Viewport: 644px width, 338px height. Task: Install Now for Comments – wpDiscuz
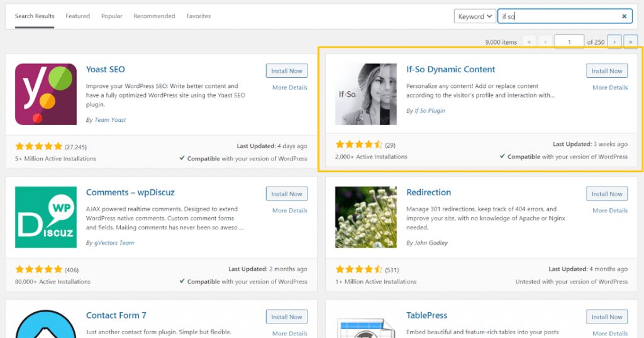click(287, 194)
